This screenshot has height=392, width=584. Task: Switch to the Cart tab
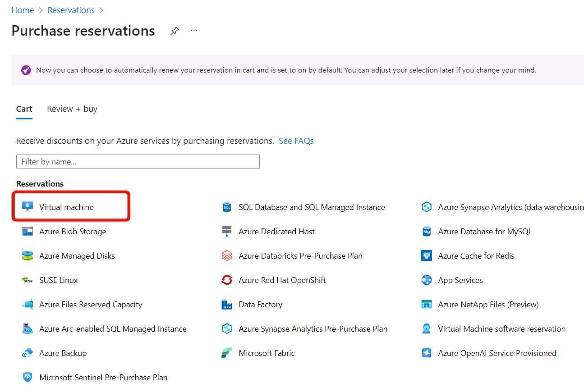pos(24,109)
